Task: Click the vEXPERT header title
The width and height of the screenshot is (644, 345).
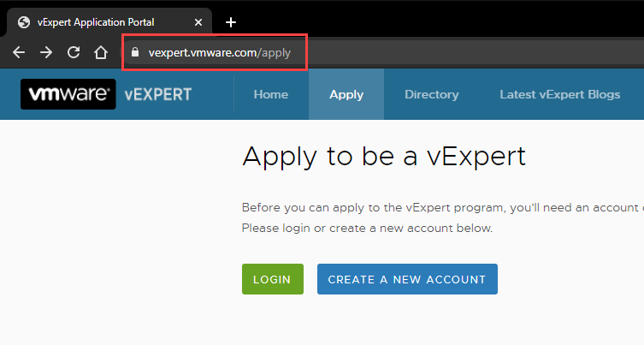Action: click(x=158, y=94)
